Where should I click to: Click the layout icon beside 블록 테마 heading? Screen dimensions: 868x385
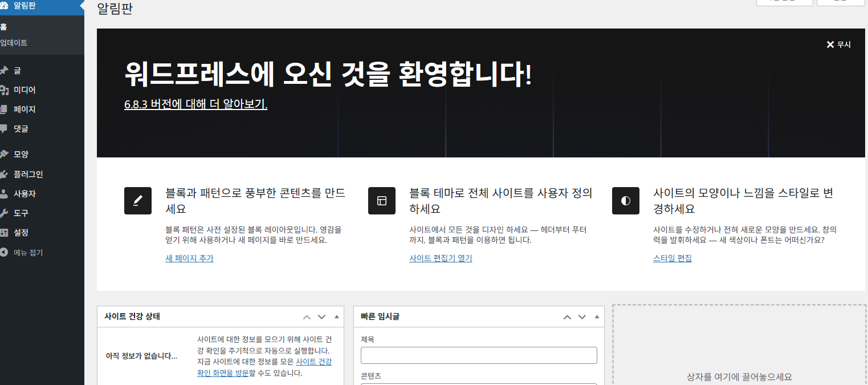pyautogui.click(x=382, y=201)
